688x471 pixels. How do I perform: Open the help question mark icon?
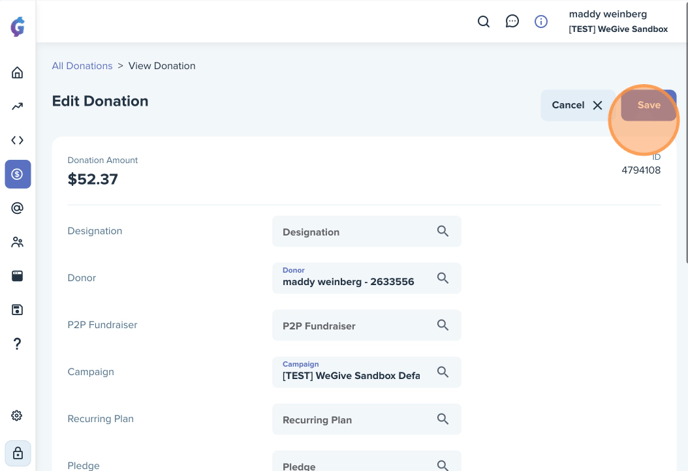tap(17, 344)
